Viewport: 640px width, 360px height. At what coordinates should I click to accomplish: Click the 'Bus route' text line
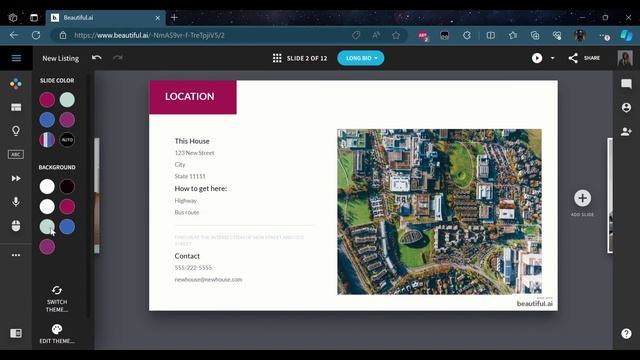[x=187, y=212]
